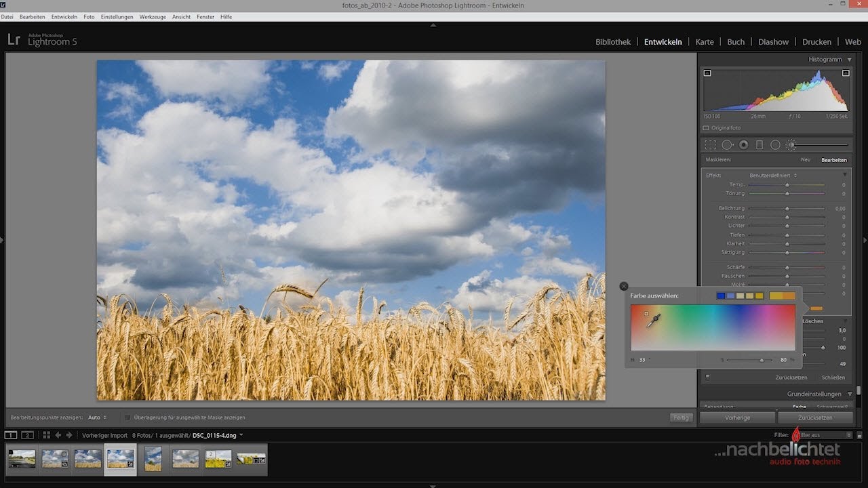Screen dimensions: 868x488
Task: Switch to the Drucken module
Action: coord(816,42)
